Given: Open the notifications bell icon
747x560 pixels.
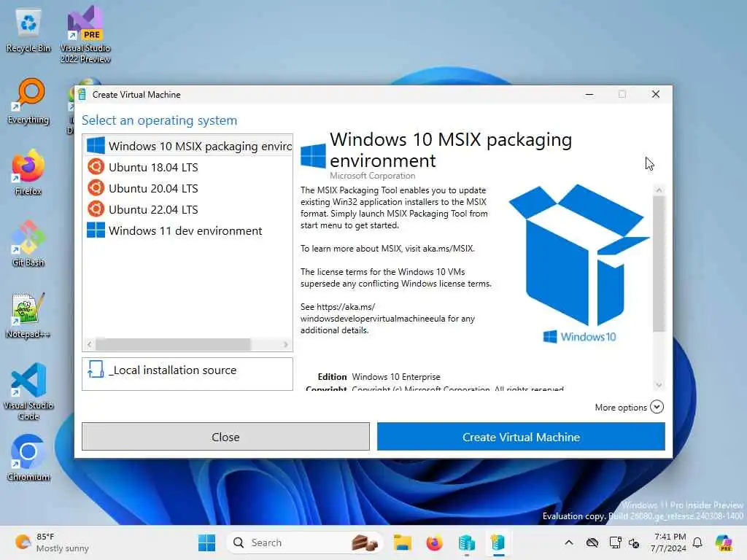Looking at the screenshot, I should (x=697, y=542).
